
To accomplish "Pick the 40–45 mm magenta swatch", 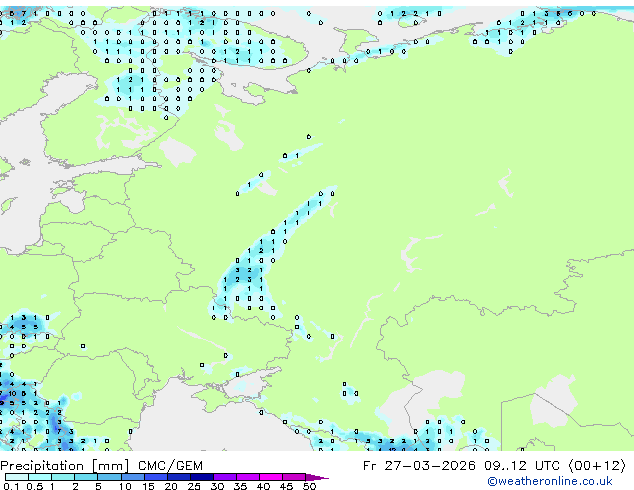I will pos(271,477).
